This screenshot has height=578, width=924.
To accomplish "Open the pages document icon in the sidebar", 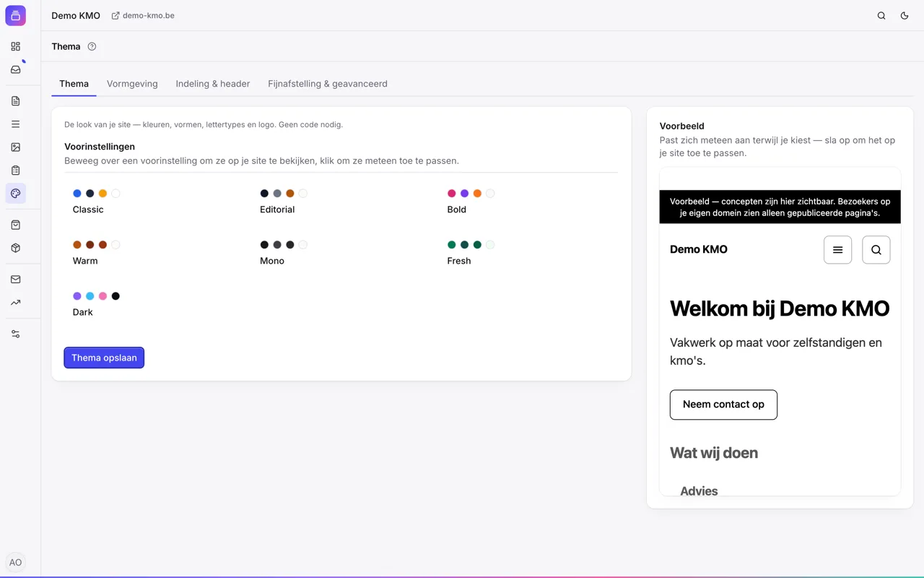I will [15, 101].
